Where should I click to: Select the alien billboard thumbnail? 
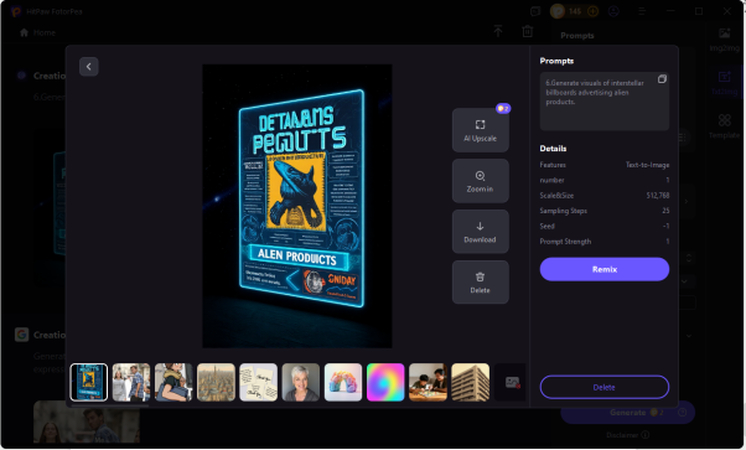coord(89,382)
